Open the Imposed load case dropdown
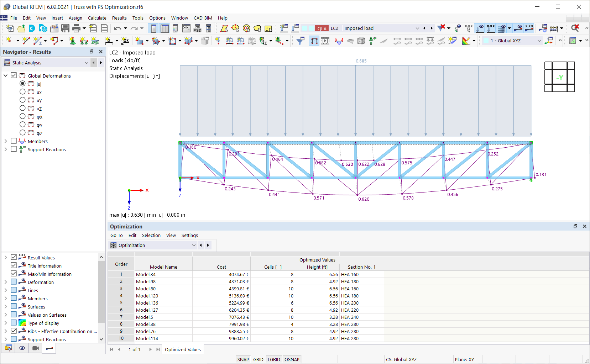The height and width of the screenshot is (364, 590). [417, 28]
